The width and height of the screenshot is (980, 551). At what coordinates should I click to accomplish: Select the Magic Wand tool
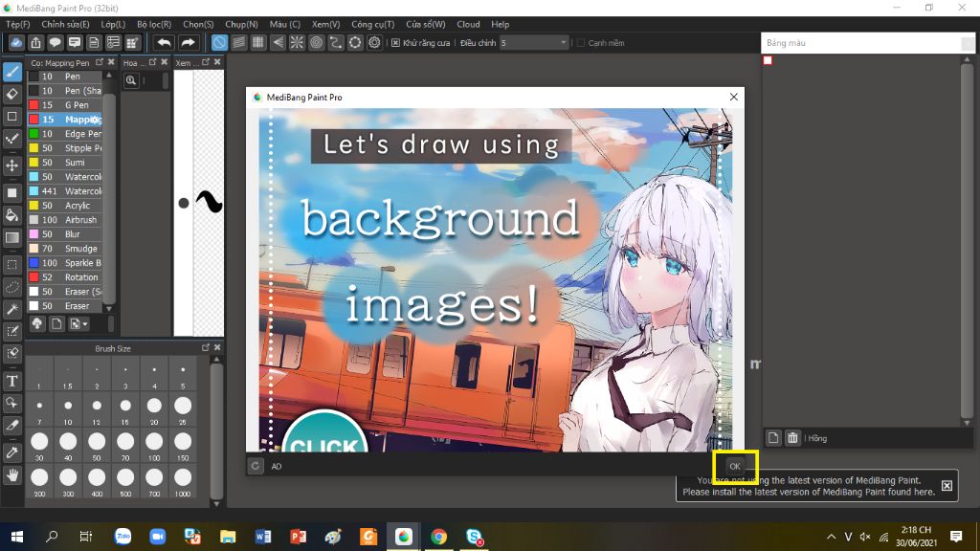(x=11, y=309)
